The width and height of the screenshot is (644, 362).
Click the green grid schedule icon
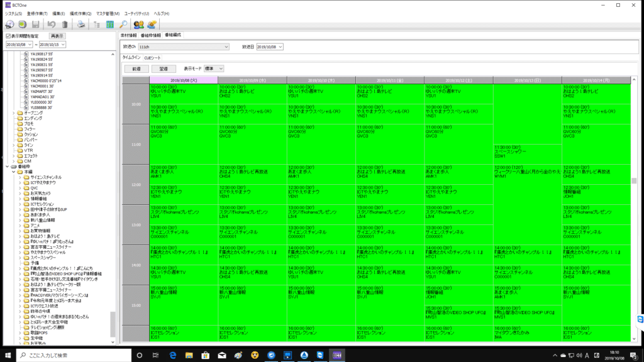pyautogui.click(x=110, y=25)
